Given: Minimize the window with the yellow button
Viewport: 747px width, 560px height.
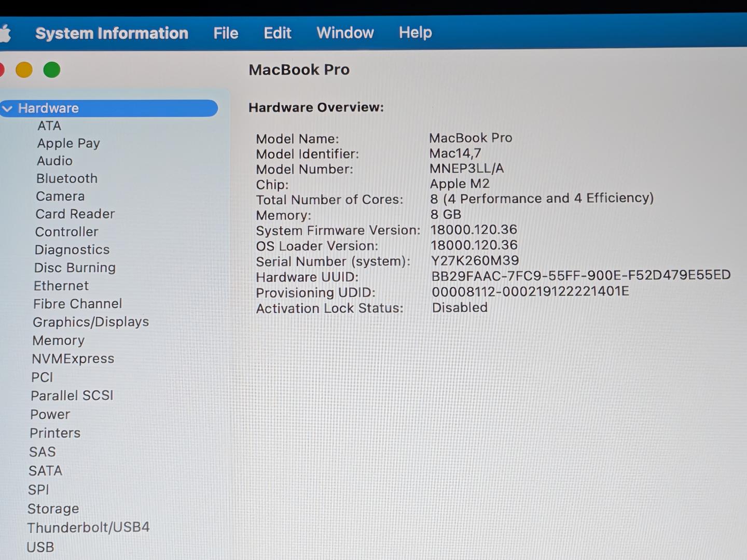Looking at the screenshot, I should (24, 69).
